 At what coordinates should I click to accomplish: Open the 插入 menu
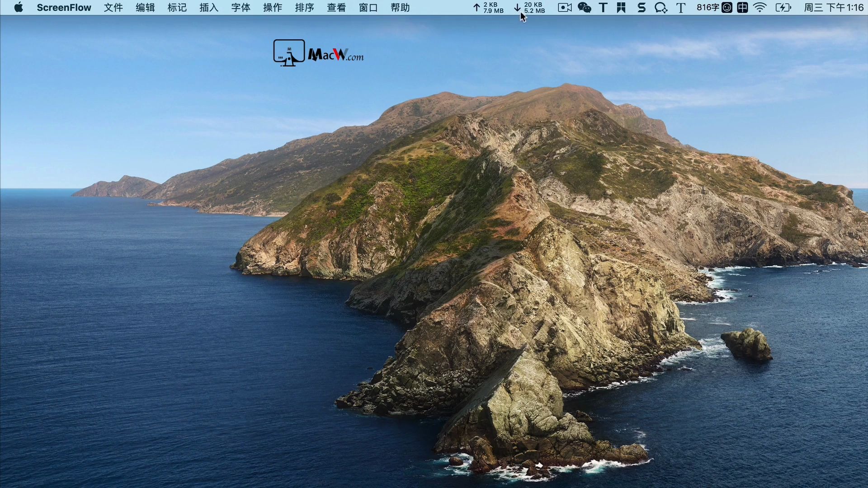209,8
